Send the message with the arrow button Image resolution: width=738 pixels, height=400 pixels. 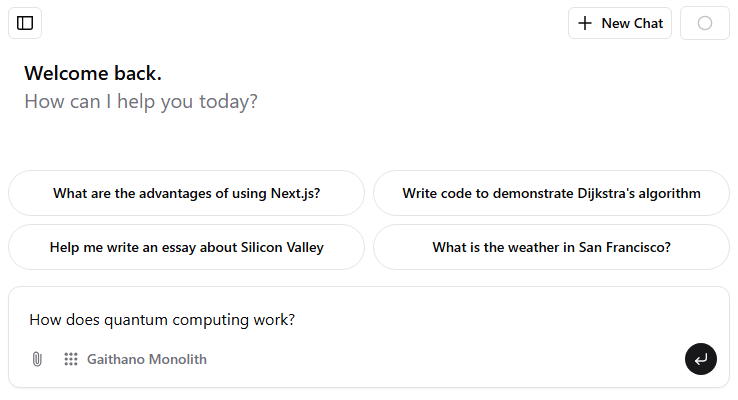[701, 359]
